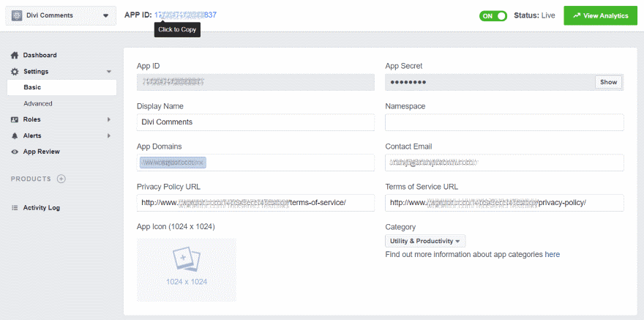Viewport: 644px width, 320px height.
Task: Click the Alerts bell icon
Action: [x=15, y=135]
